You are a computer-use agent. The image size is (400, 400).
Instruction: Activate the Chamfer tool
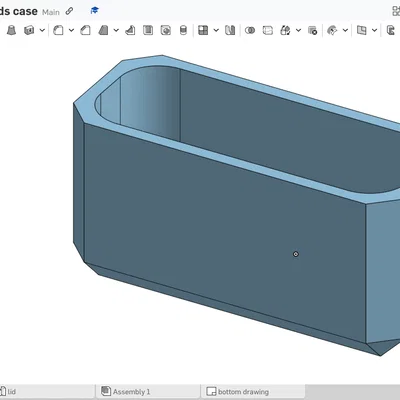click(85, 30)
